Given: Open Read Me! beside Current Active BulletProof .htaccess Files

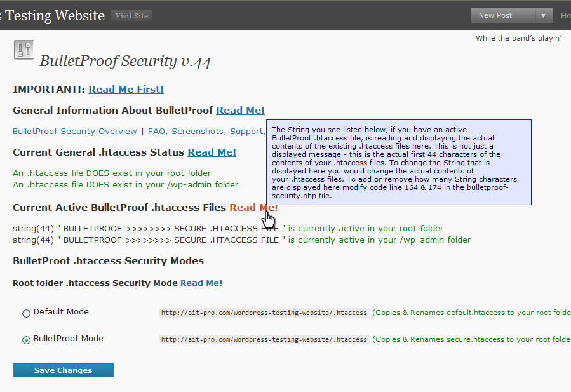Looking at the screenshot, I should tap(253, 208).
